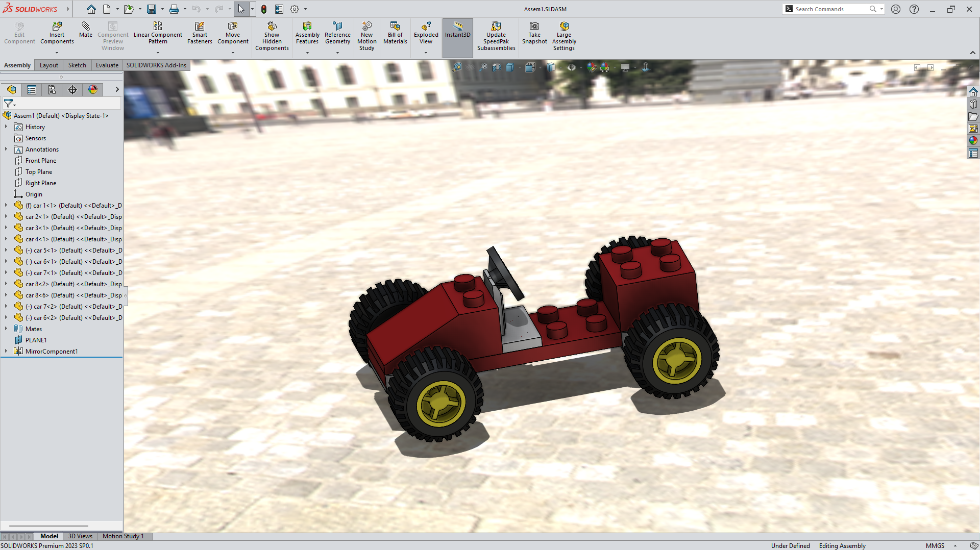Open File Properties list icon
This screenshot has width=980, height=550.
pyautogui.click(x=279, y=9)
